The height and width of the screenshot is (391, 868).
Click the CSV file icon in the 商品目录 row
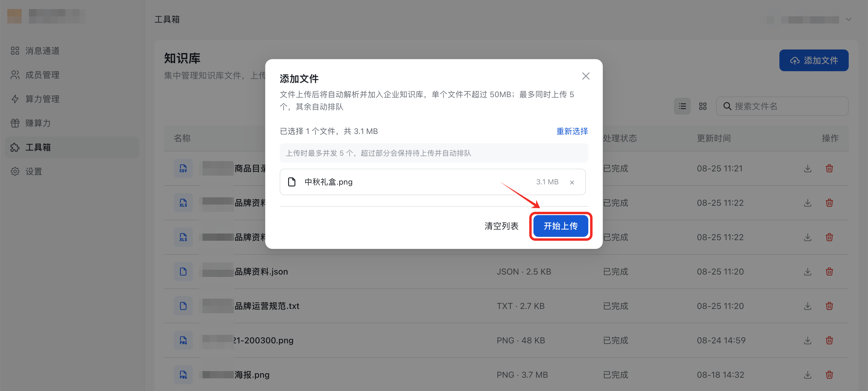[x=183, y=168]
